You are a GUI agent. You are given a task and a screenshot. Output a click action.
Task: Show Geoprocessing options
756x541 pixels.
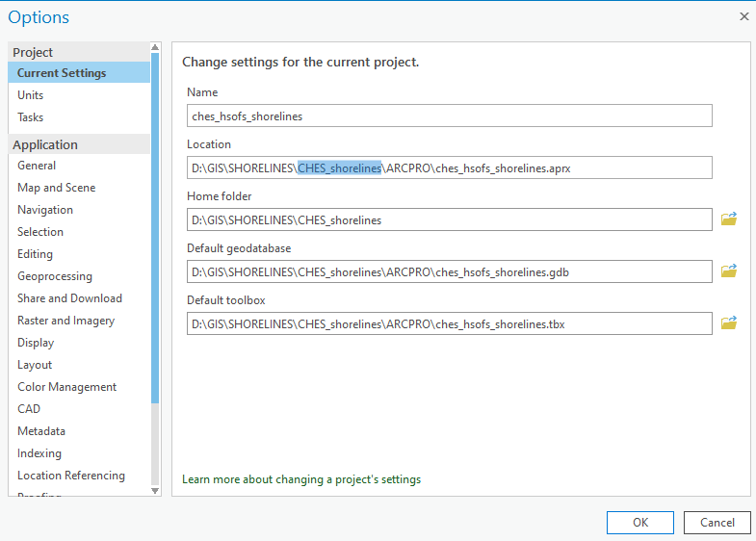55,276
